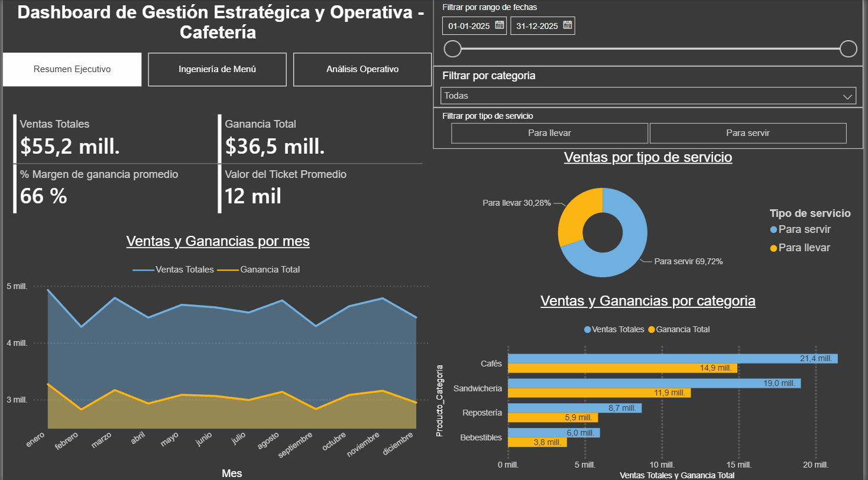Expand the category filter dropdown Todas
This screenshot has height=480, width=868.
coord(649,95)
